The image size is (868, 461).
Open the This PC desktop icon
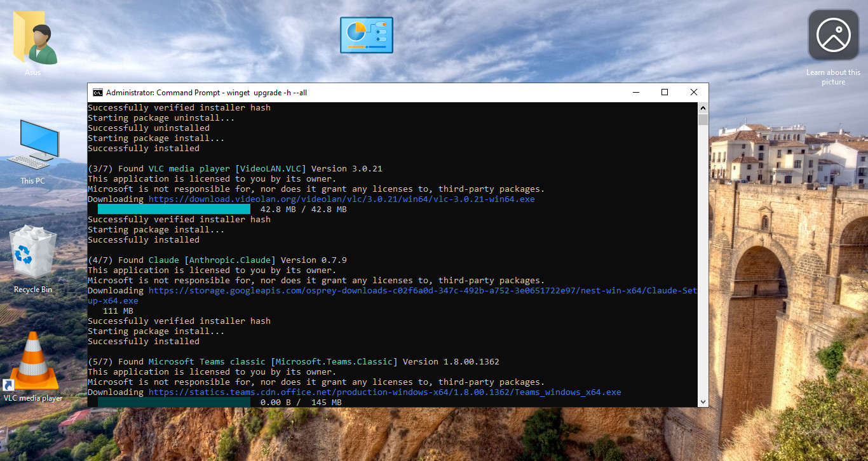pos(33,144)
